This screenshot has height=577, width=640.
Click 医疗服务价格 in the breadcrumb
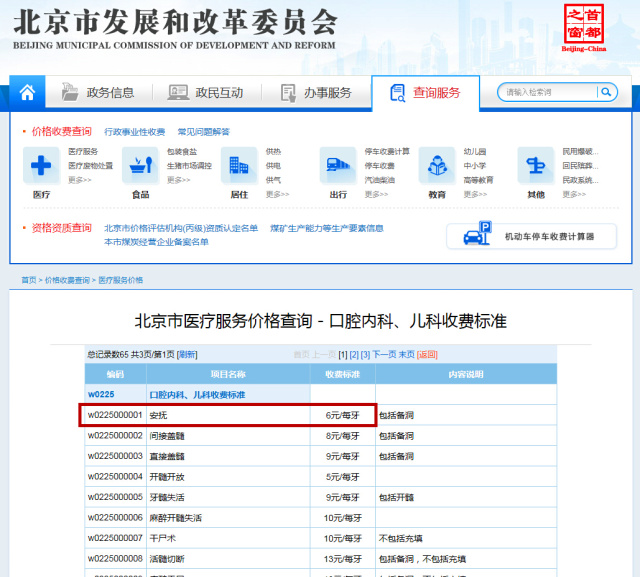(120, 280)
